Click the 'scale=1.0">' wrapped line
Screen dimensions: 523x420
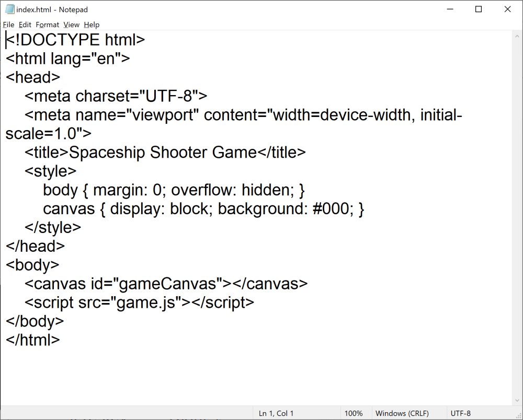(x=48, y=134)
